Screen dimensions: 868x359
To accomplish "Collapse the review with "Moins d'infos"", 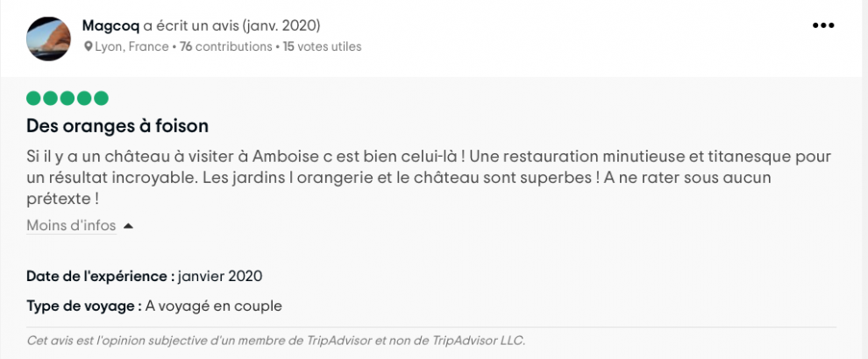I will click(71, 226).
